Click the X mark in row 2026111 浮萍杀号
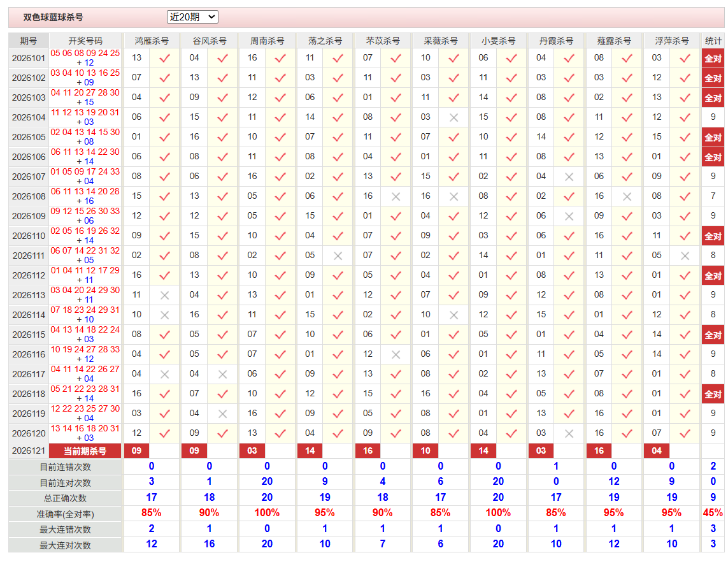Image resolution: width=728 pixels, height=562 pixels. [685, 256]
